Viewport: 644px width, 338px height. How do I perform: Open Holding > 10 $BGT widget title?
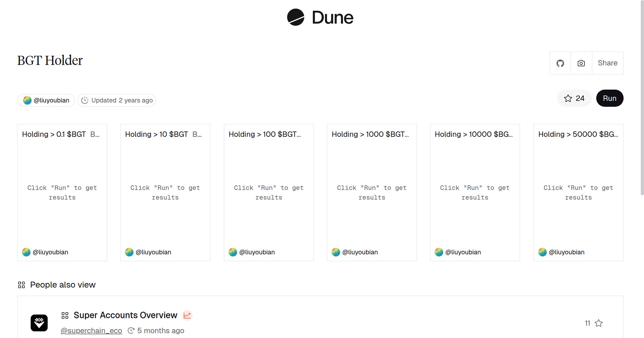pos(156,134)
